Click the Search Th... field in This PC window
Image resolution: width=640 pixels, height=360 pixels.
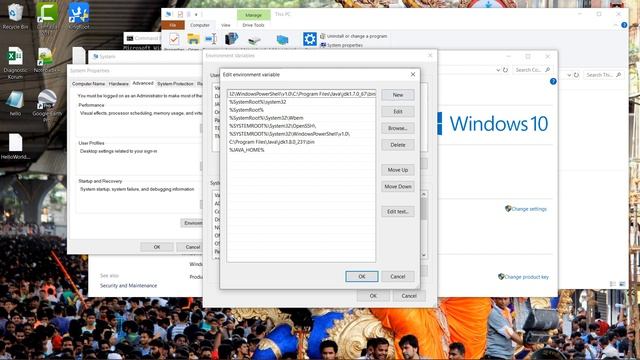tap(603, 75)
